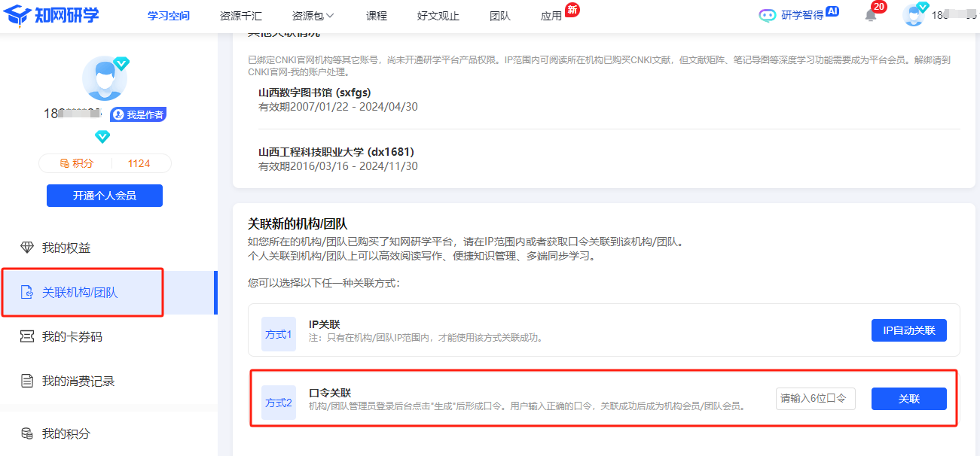Open the 资源千汇 tab

click(241, 16)
